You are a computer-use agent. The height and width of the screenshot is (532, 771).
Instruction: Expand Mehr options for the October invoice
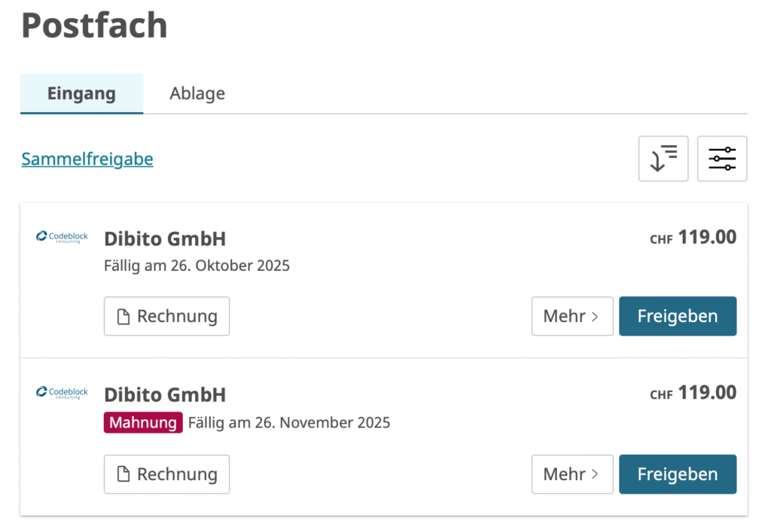tap(572, 316)
